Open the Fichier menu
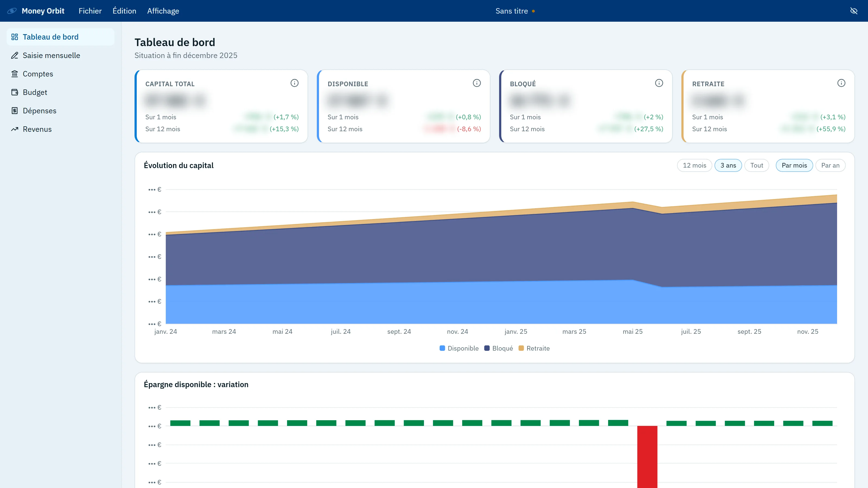 (90, 11)
